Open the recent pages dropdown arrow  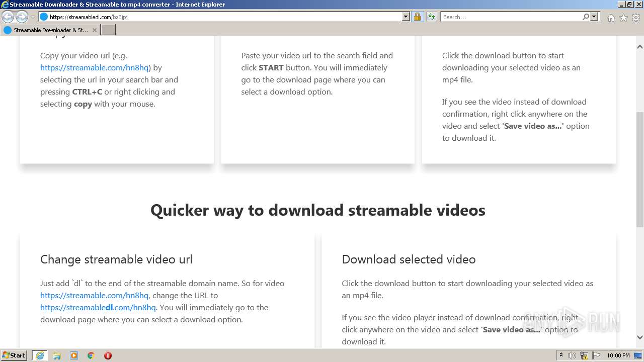(x=33, y=17)
